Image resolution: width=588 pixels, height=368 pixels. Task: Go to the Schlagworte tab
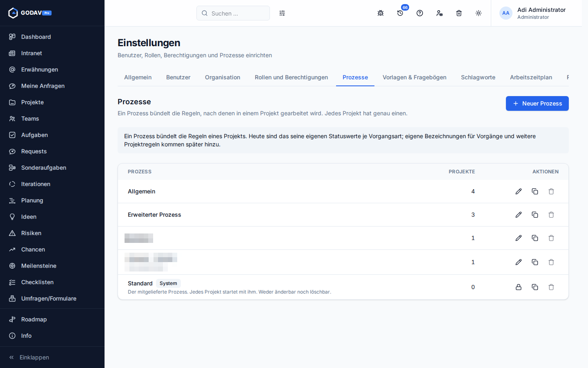tap(478, 77)
